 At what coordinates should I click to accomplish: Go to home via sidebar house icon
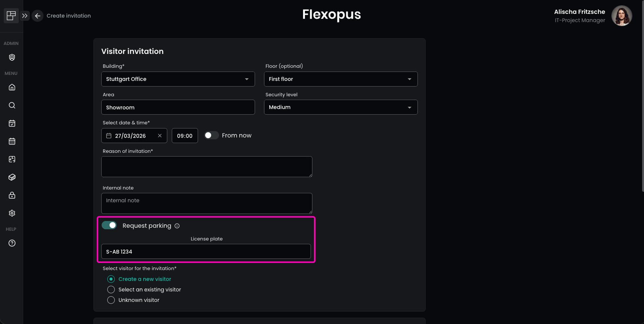click(x=12, y=87)
